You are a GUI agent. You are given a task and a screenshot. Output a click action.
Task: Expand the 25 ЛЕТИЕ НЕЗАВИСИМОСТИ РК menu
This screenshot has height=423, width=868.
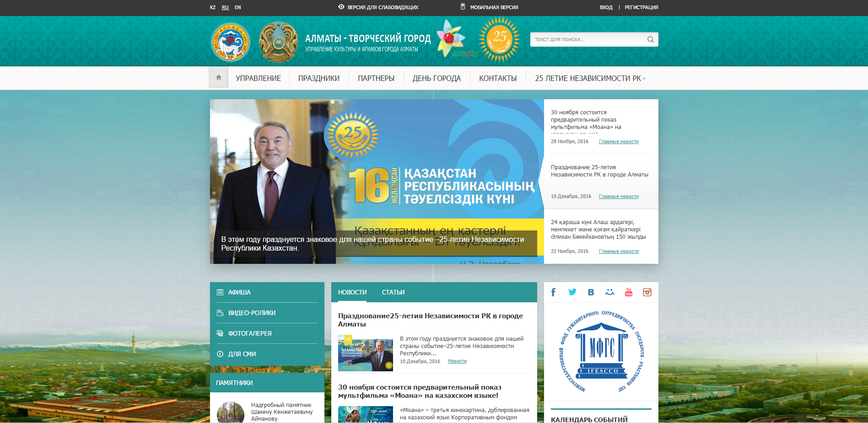(x=590, y=78)
